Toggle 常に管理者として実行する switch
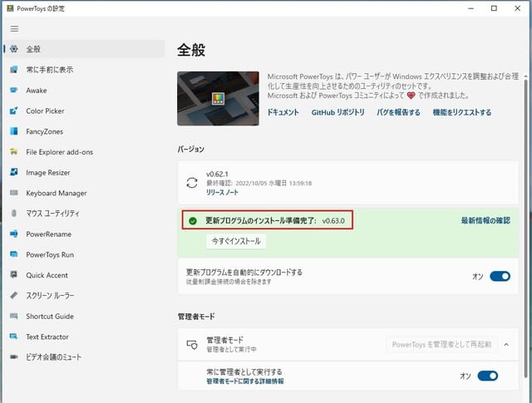532x403 pixels. [488, 376]
